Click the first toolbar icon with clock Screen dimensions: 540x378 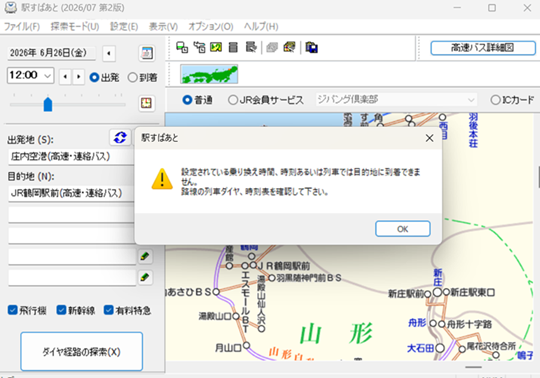click(x=182, y=47)
